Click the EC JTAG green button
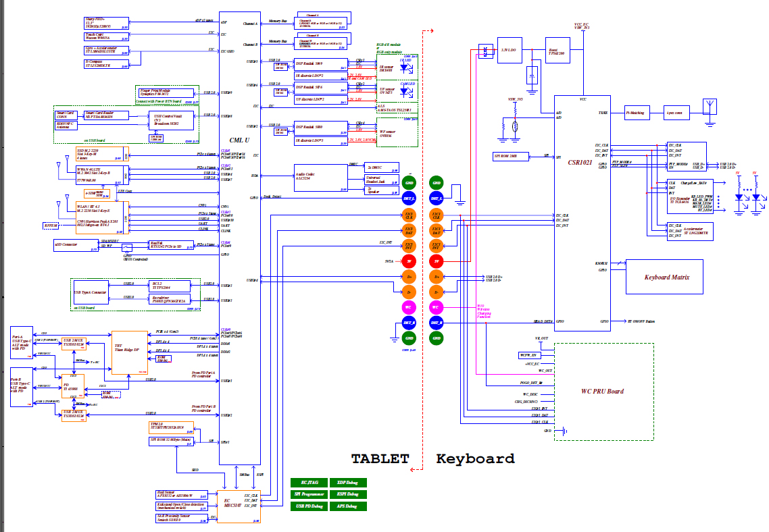Screen dimensions: 769x532 pos(309,483)
